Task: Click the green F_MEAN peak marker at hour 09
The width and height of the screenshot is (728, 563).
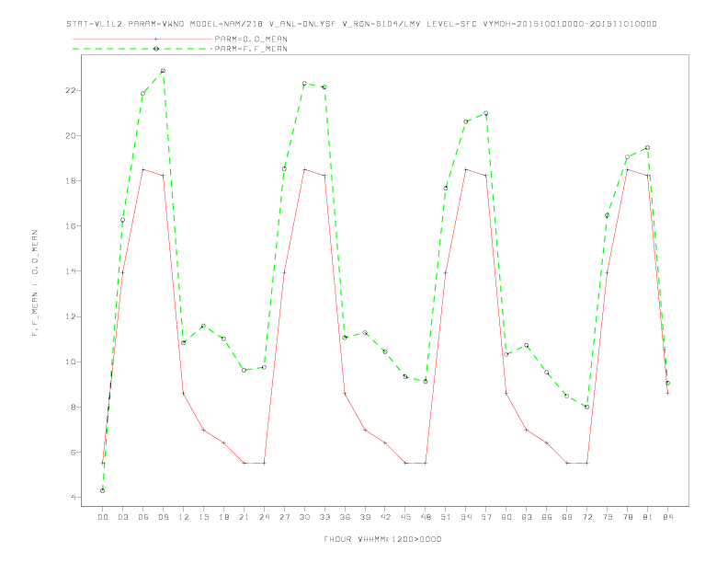Action: (x=163, y=71)
